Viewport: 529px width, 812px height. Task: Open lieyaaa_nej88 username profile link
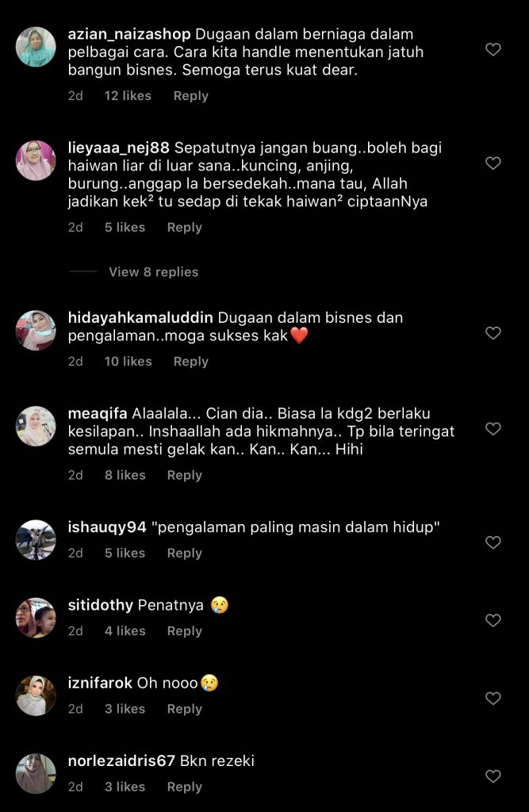click(x=119, y=148)
